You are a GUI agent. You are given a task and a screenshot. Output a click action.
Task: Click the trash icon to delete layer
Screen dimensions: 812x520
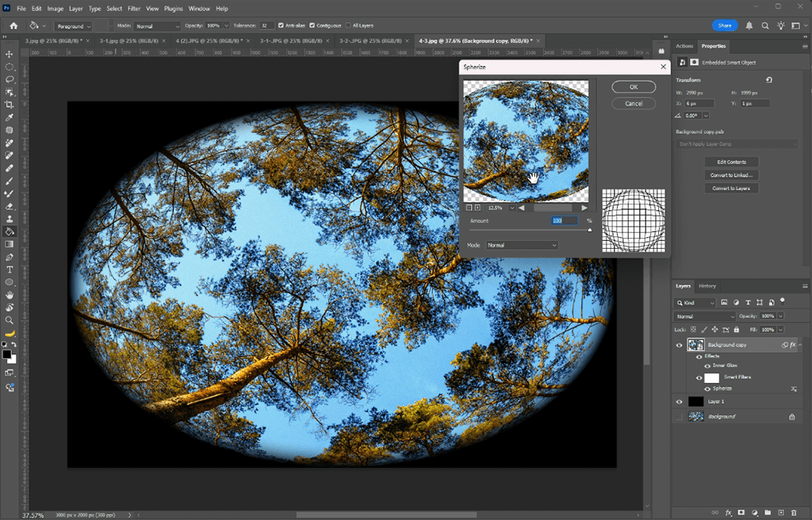click(x=794, y=512)
